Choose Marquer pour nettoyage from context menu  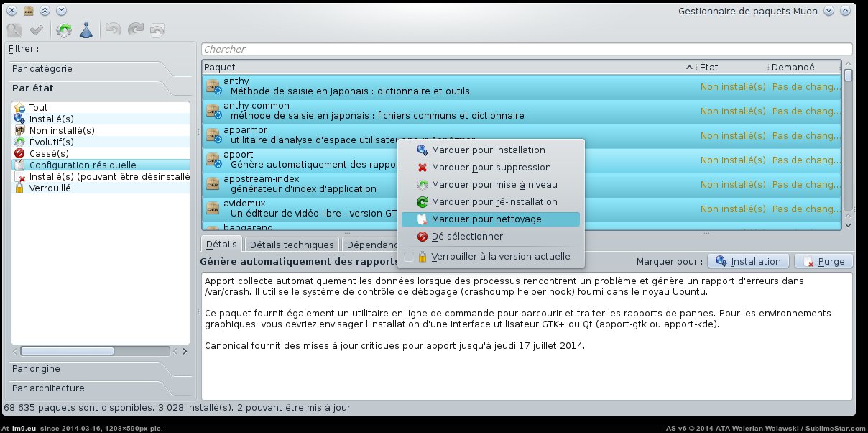486,219
